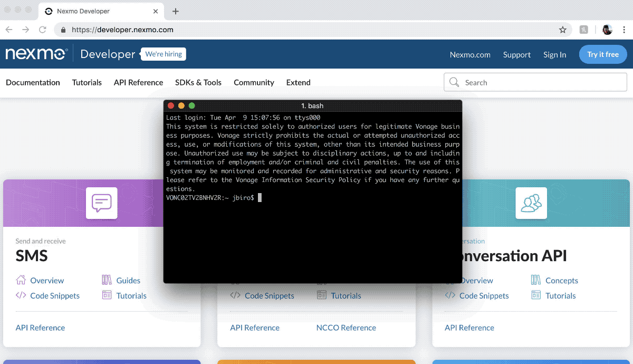
Task: Open the SDKs & Tools menu
Action: 198,82
